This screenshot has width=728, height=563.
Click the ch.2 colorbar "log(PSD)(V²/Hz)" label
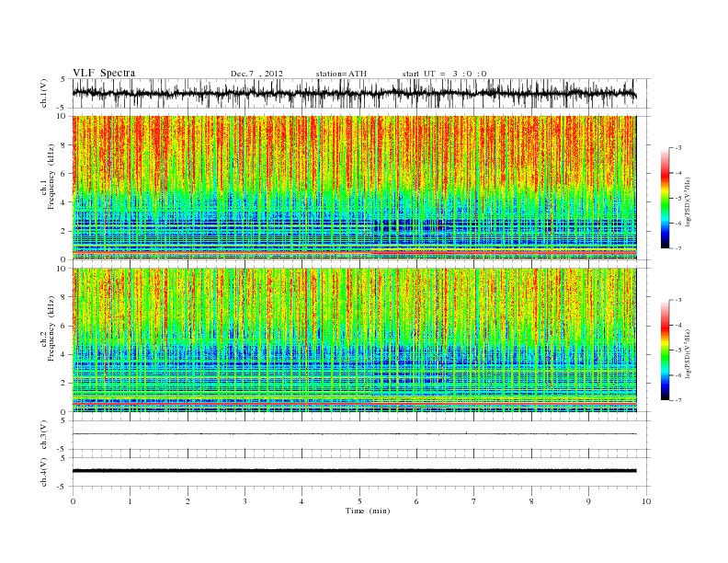pos(688,353)
